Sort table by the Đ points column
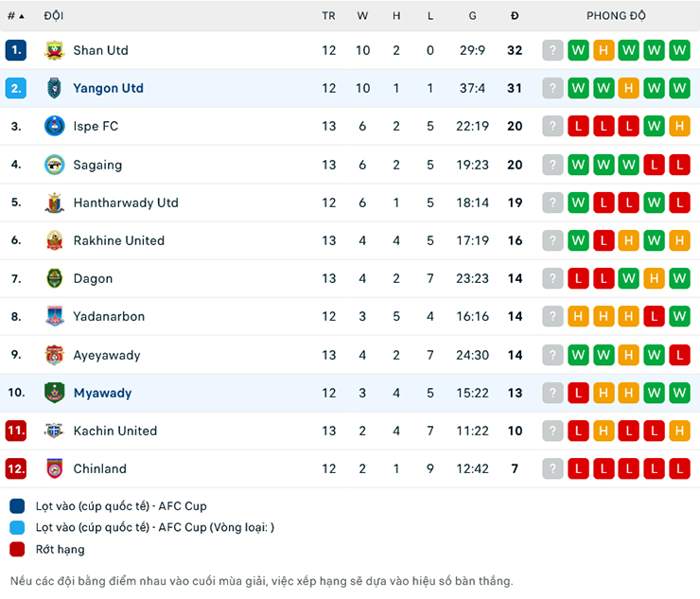Image resolution: width=700 pixels, height=599 pixels. coord(515,16)
